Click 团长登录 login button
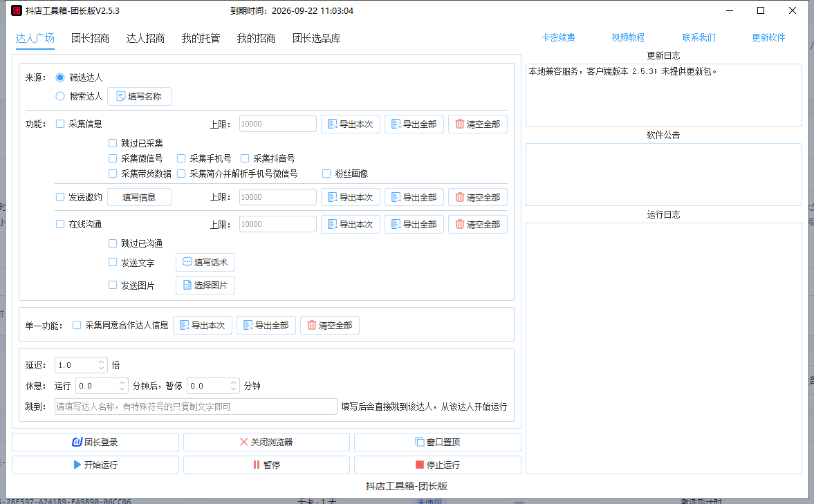 click(x=95, y=442)
